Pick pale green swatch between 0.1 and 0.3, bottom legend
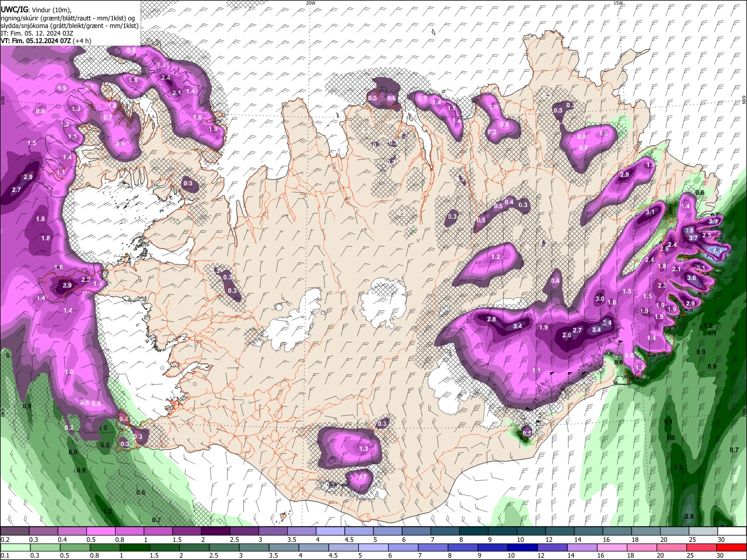The height and width of the screenshot is (560, 747). (x=15, y=548)
